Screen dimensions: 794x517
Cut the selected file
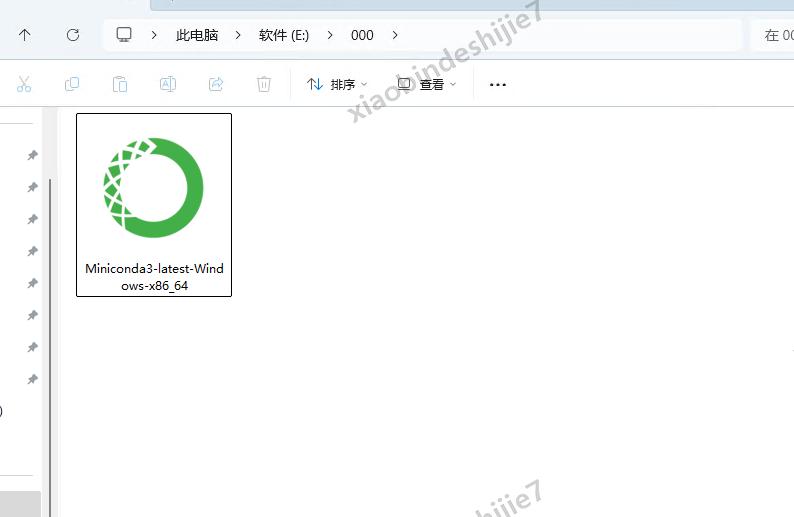[24, 84]
